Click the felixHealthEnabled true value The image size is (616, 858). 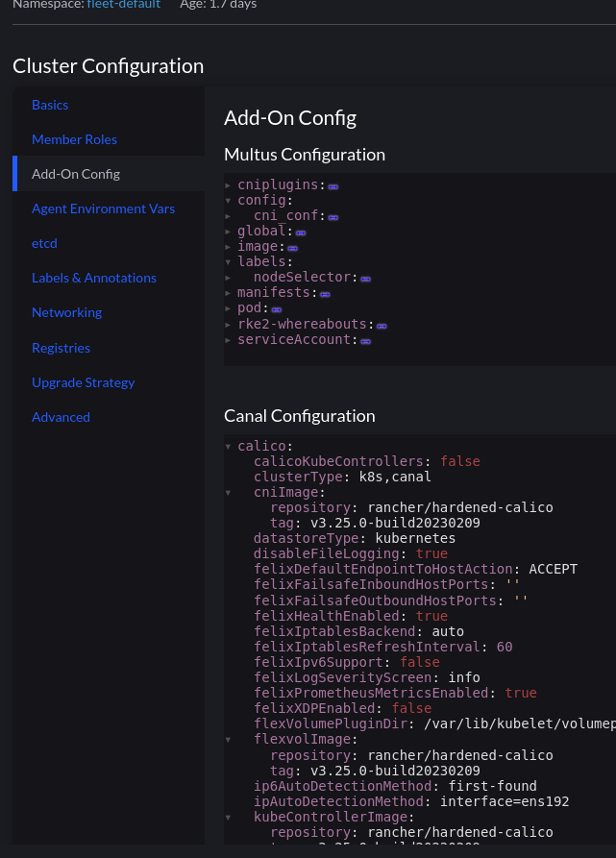[431, 616]
